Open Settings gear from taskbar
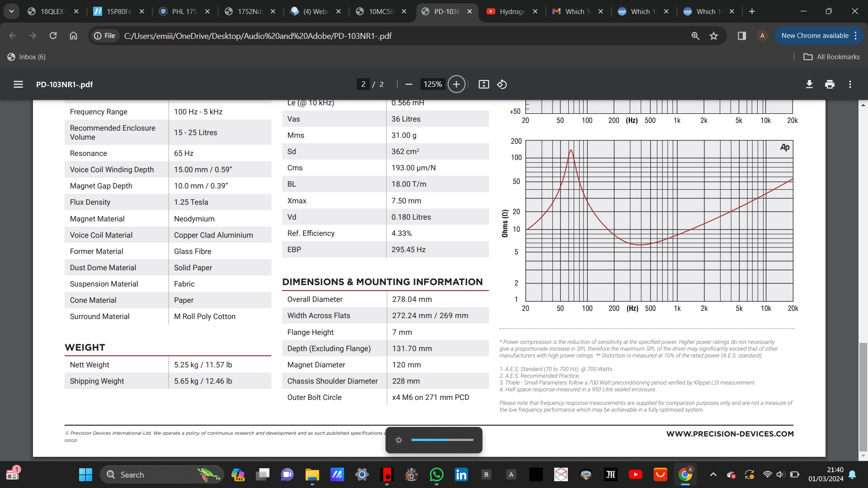The width and height of the screenshot is (868, 488). (362, 474)
